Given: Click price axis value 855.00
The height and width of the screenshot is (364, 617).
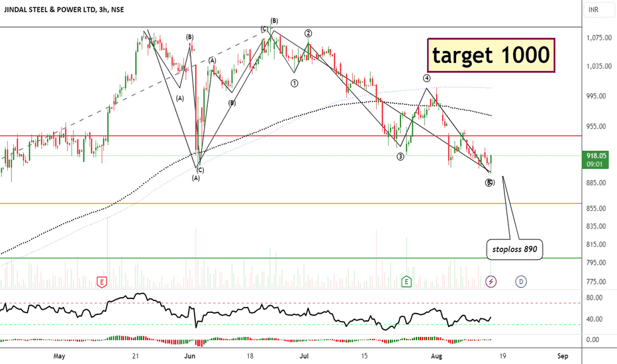Looking at the screenshot, I should click(x=596, y=208).
